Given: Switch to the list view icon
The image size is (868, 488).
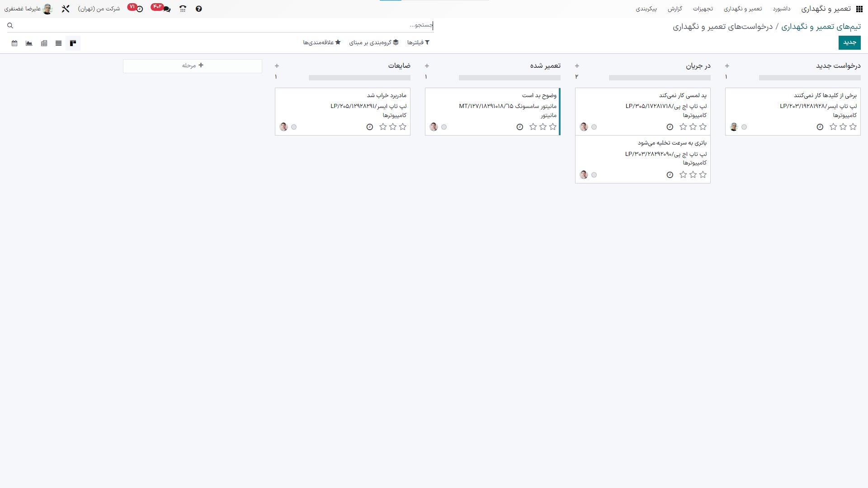Looking at the screenshot, I should (x=58, y=43).
